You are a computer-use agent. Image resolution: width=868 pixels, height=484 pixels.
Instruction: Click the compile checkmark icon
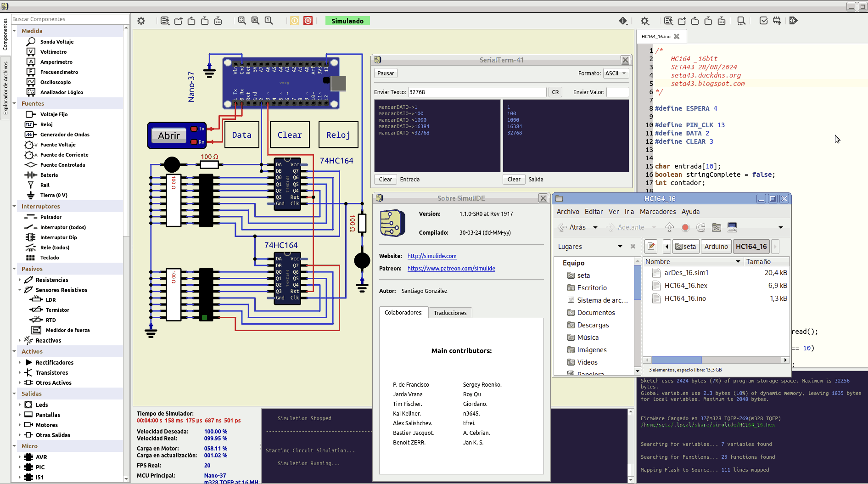point(763,21)
